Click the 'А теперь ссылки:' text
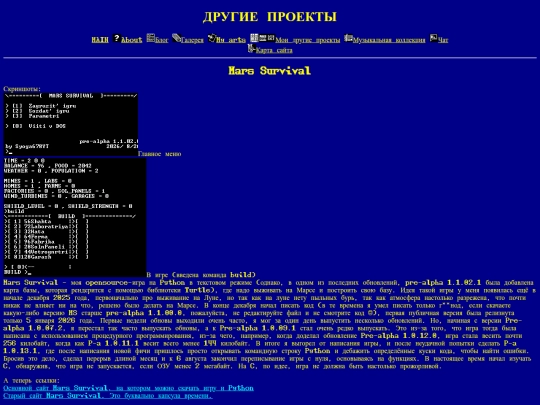540x405 pixels. pos(31,381)
